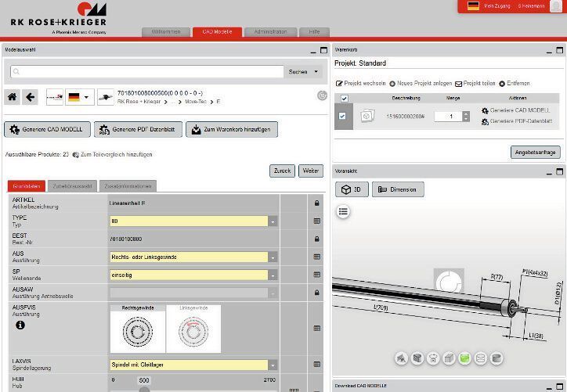Click the back arrow navigation icon

click(30, 97)
